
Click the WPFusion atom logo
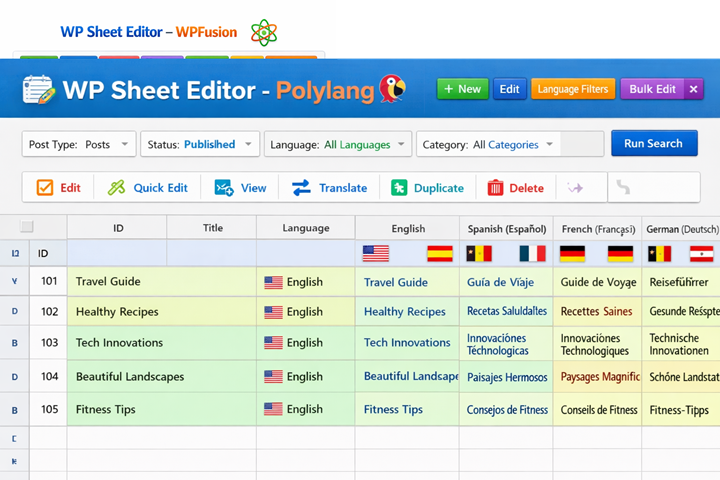coord(264,33)
